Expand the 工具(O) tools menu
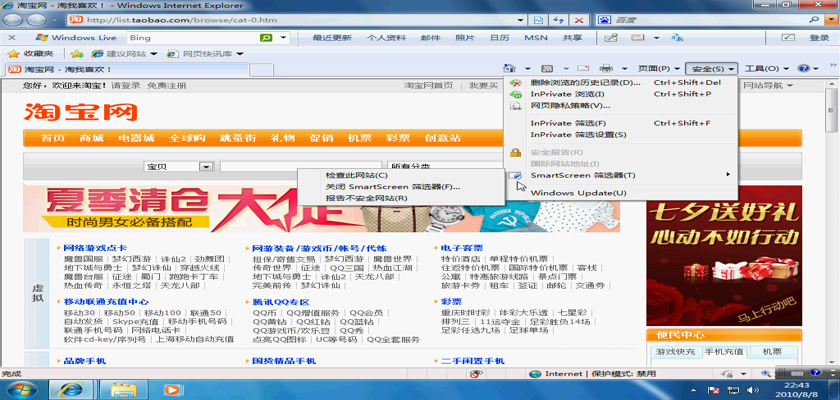The width and height of the screenshot is (840, 400). click(766, 68)
